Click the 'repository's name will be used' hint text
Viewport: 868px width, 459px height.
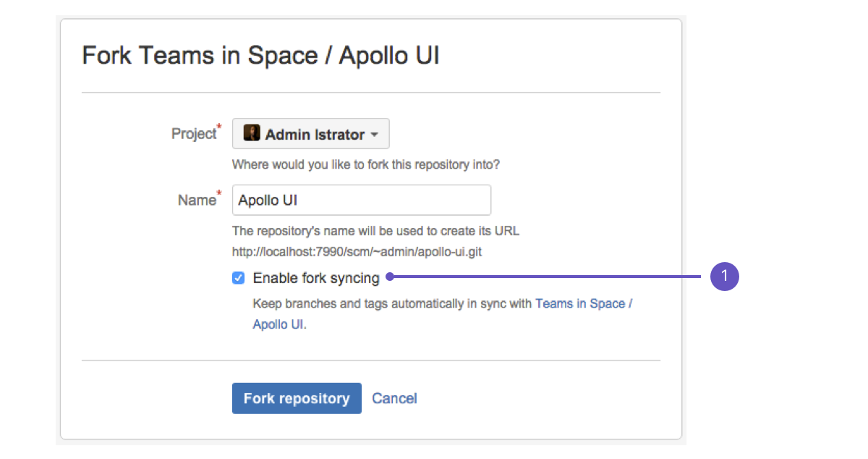(x=375, y=232)
